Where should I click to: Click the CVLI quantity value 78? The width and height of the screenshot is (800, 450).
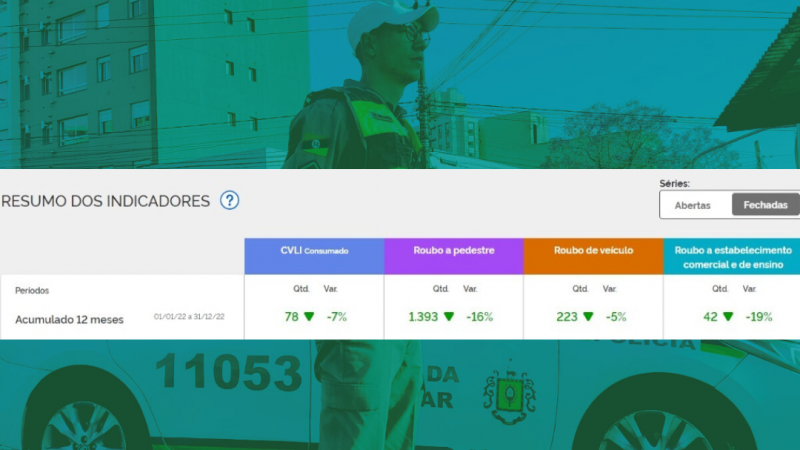[x=291, y=317]
